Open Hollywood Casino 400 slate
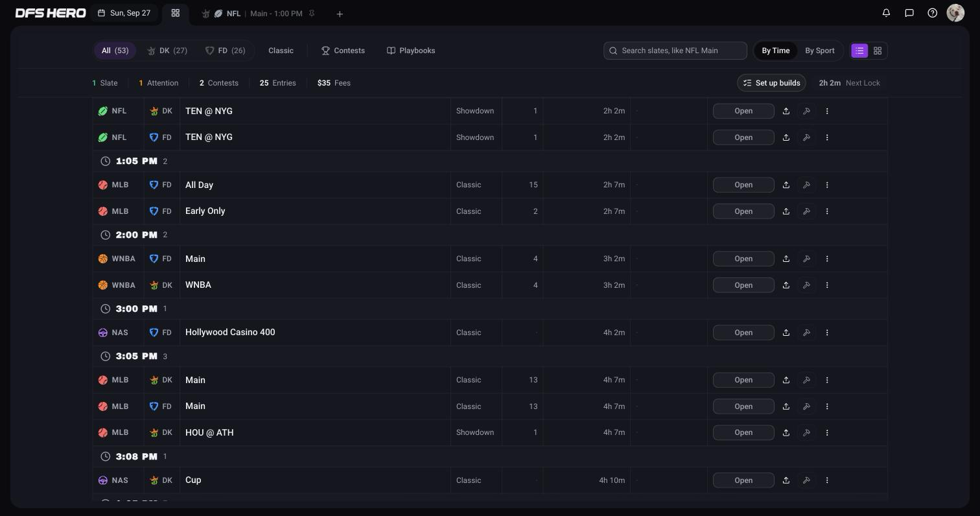Image resolution: width=980 pixels, height=516 pixels. 743,333
